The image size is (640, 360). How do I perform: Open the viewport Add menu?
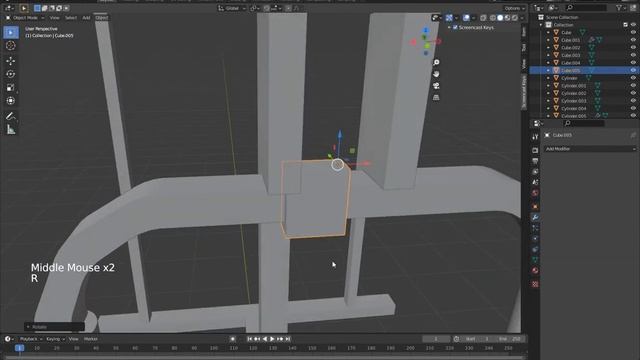click(86, 18)
